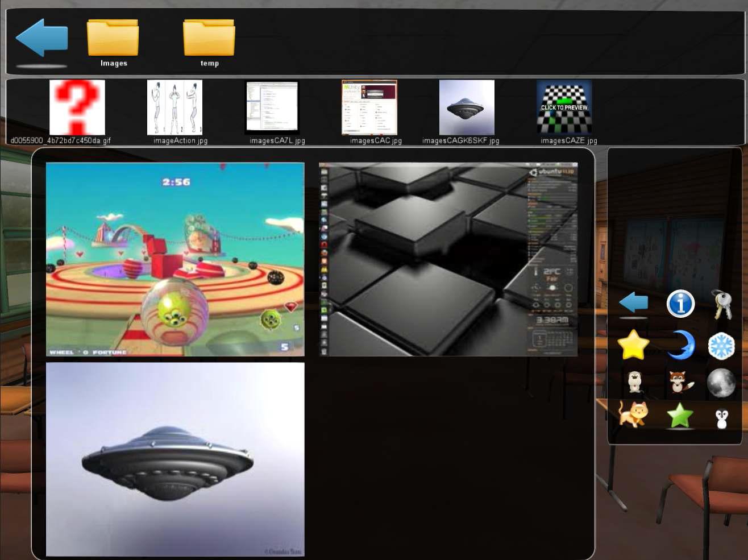Open the Images folder

[x=113, y=38]
